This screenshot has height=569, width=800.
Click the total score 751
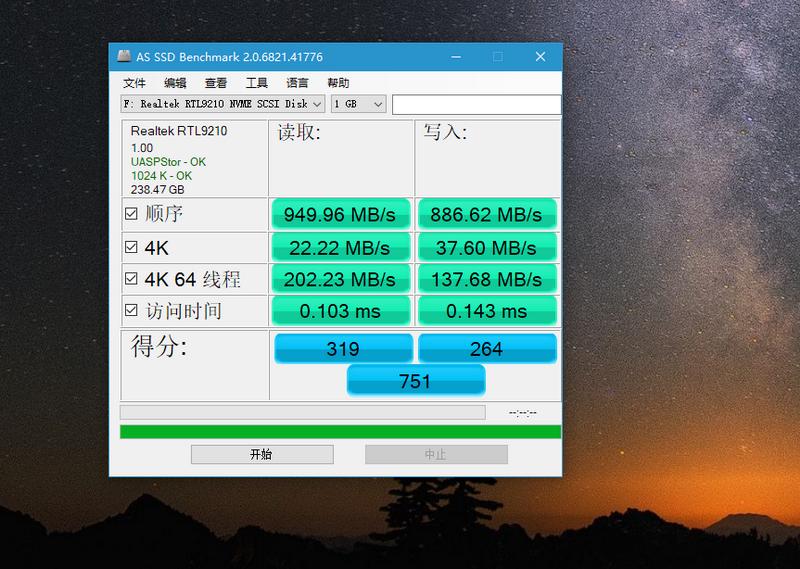click(x=416, y=381)
